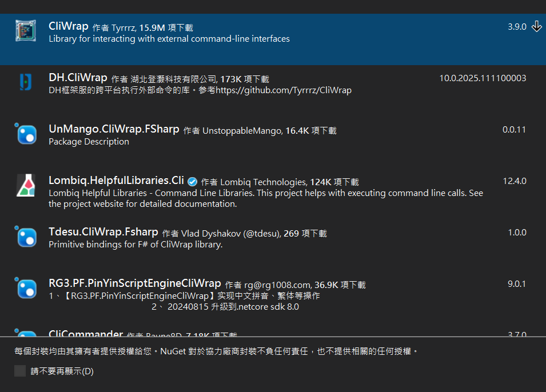The image size is (546, 392).
Task: Select the Lombiq.HelpfulLibraries.Cli package title
Action: coord(116,181)
